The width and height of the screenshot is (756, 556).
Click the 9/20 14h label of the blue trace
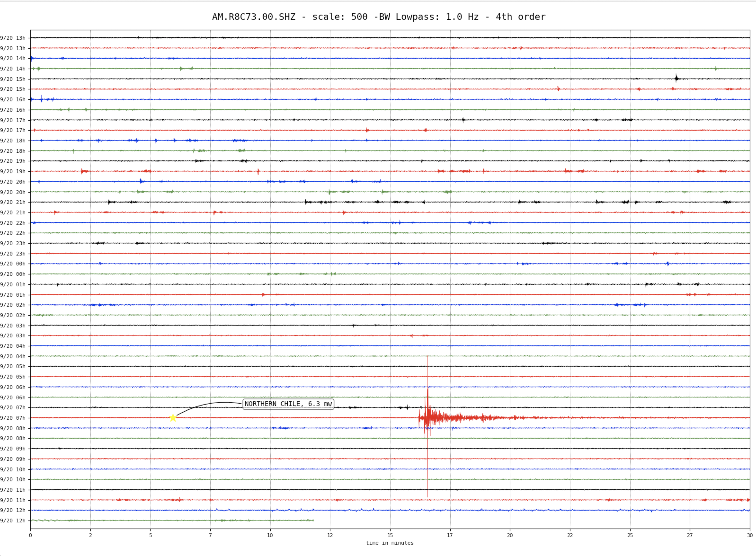pos(13,59)
